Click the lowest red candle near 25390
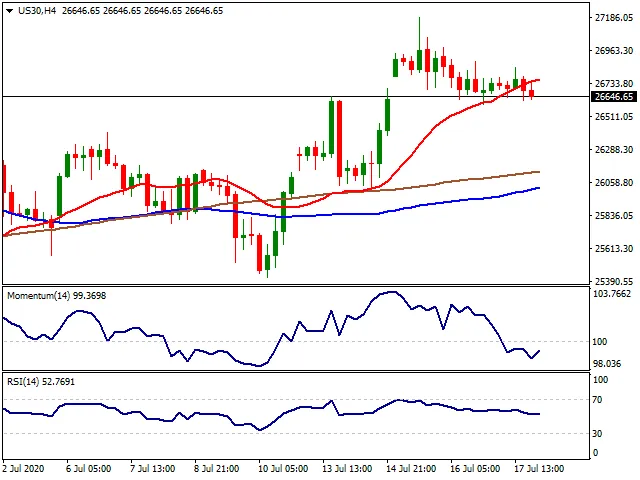Screen dimensions: 640x480 click(x=260, y=252)
